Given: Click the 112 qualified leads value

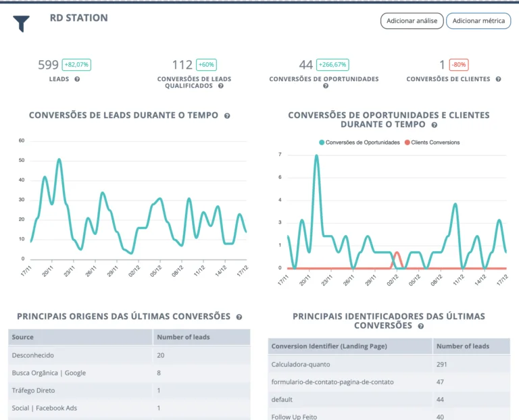Looking at the screenshot, I should 182,65.
